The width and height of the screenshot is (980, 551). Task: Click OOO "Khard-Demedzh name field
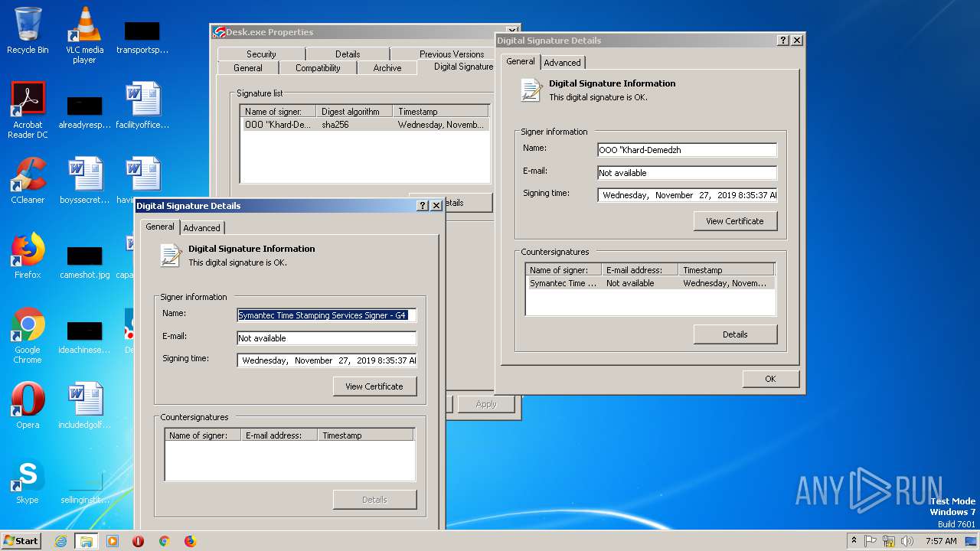(x=687, y=150)
